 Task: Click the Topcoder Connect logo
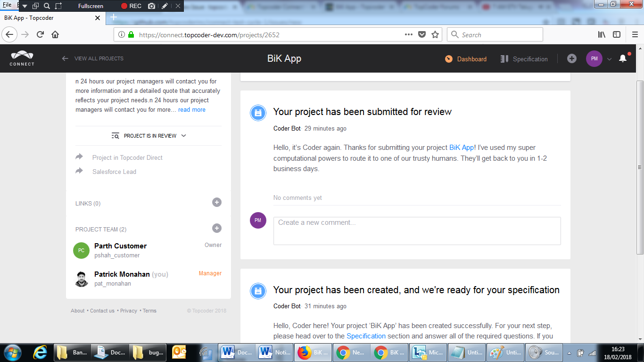tap(22, 58)
